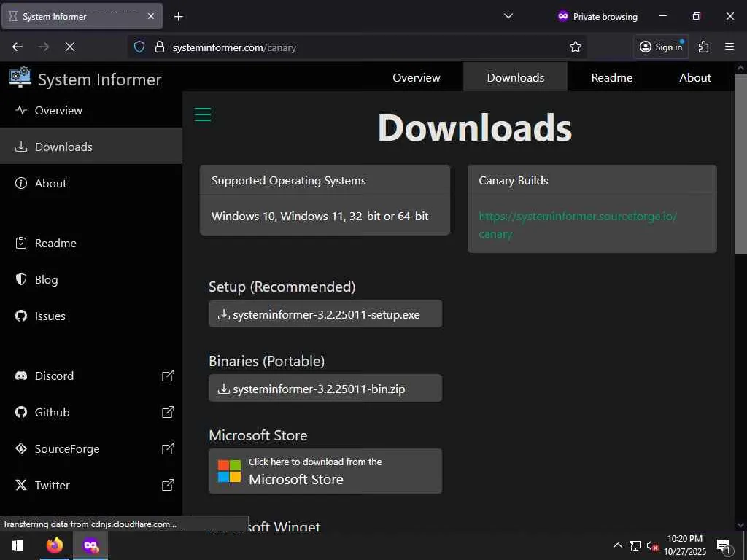Open the Twitter sidebar link
The width and height of the screenshot is (747, 560).
[91, 485]
